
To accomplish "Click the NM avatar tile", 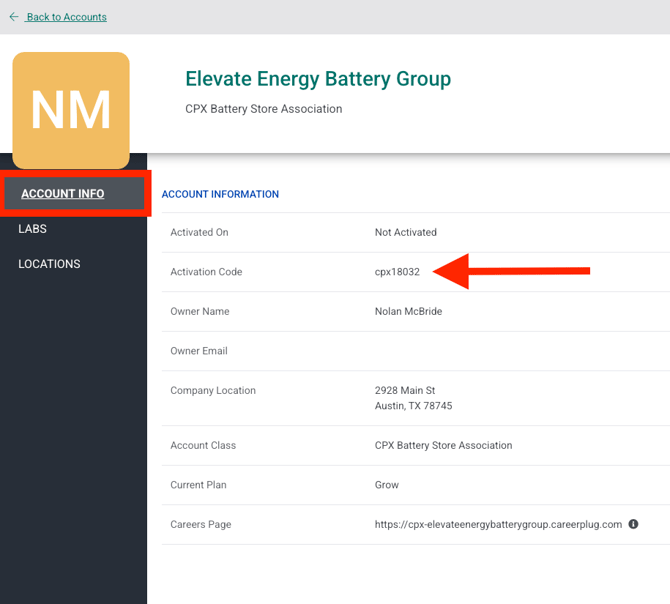I will [71, 110].
